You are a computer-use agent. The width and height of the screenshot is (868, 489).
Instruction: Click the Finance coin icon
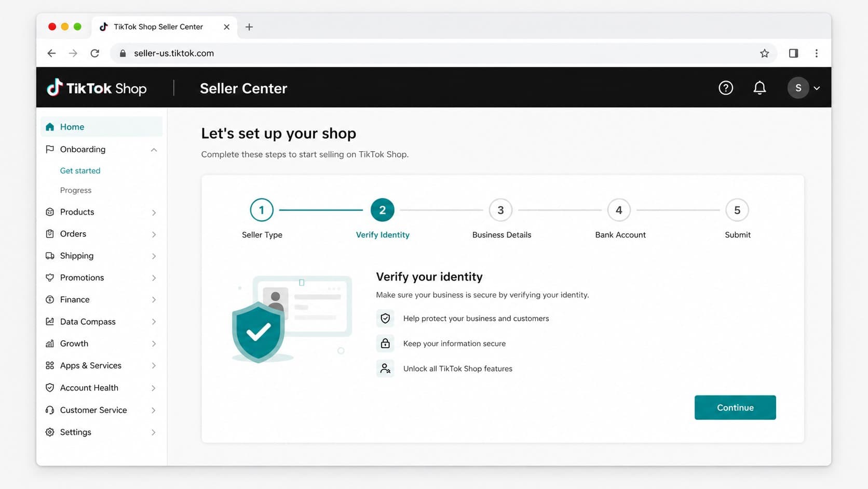pos(50,299)
